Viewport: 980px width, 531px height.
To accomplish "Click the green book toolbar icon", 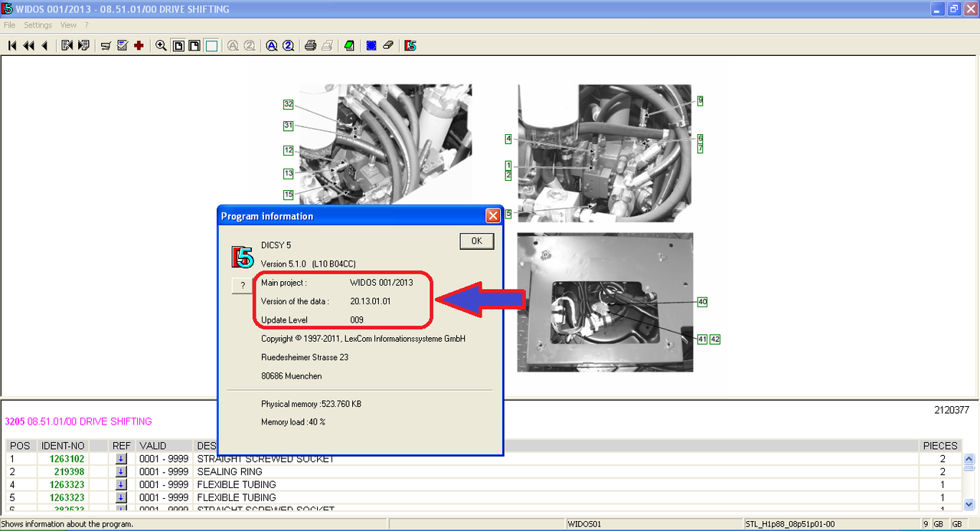I will (x=349, y=46).
